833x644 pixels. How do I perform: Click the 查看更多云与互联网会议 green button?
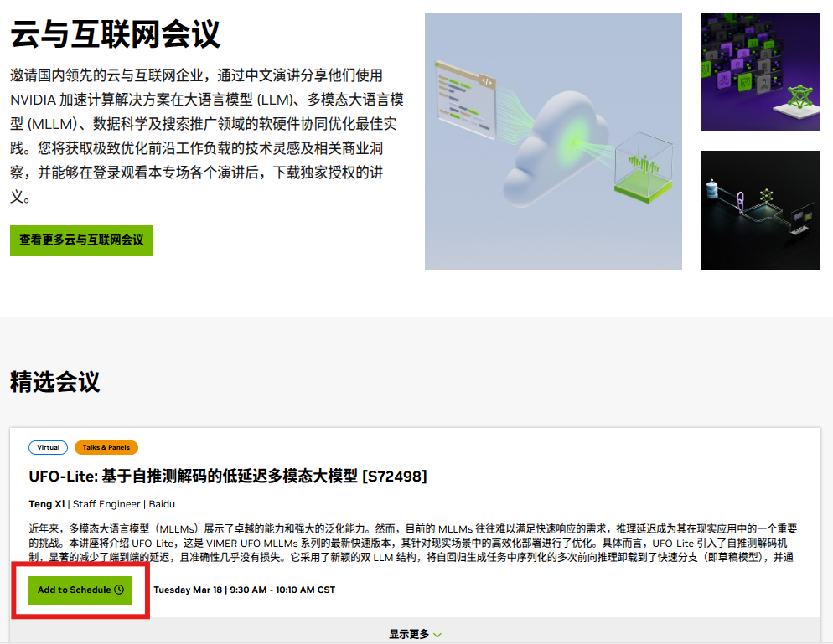click(81, 240)
